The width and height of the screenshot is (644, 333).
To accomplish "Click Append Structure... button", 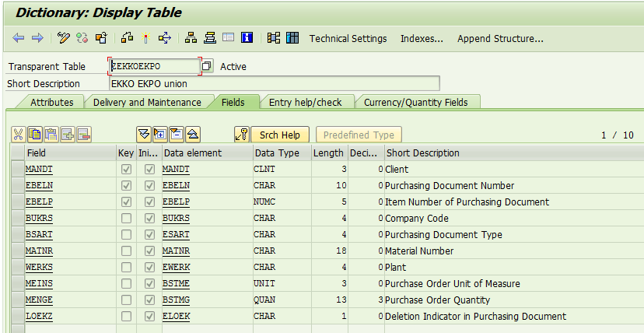I will tap(500, 39).
